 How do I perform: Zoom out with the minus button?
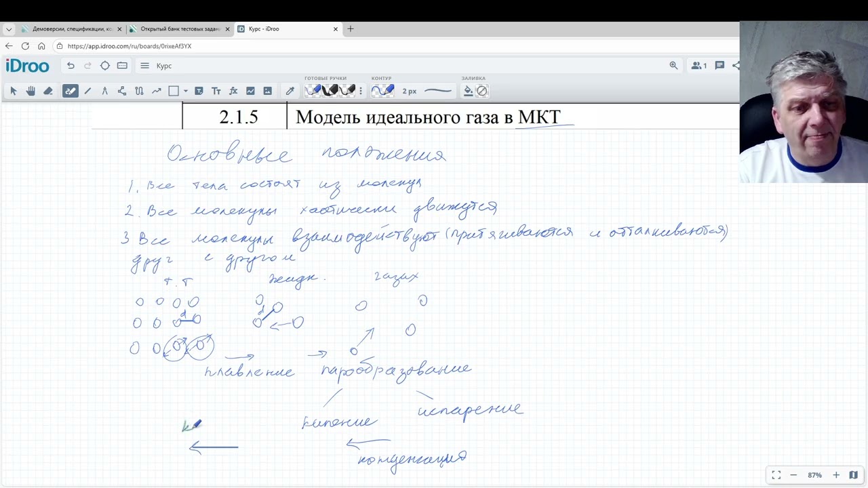coord(793,475)
